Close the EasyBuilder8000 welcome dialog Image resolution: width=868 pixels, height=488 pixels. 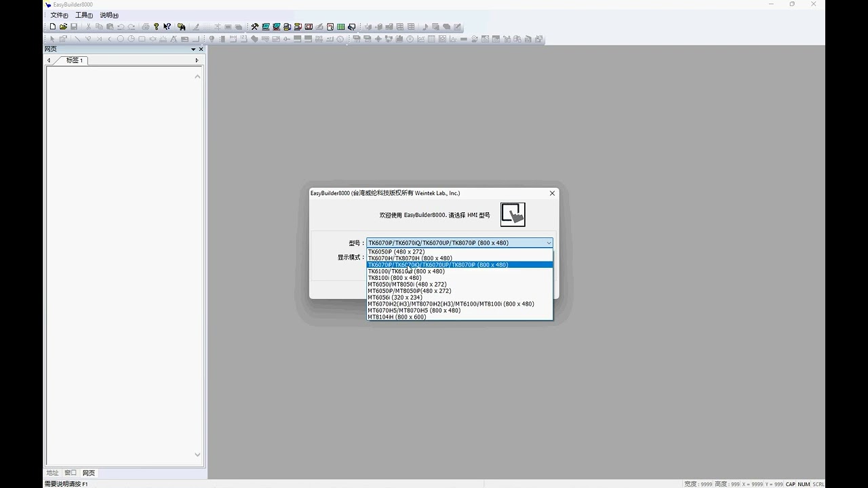click(x=552, y=193)
